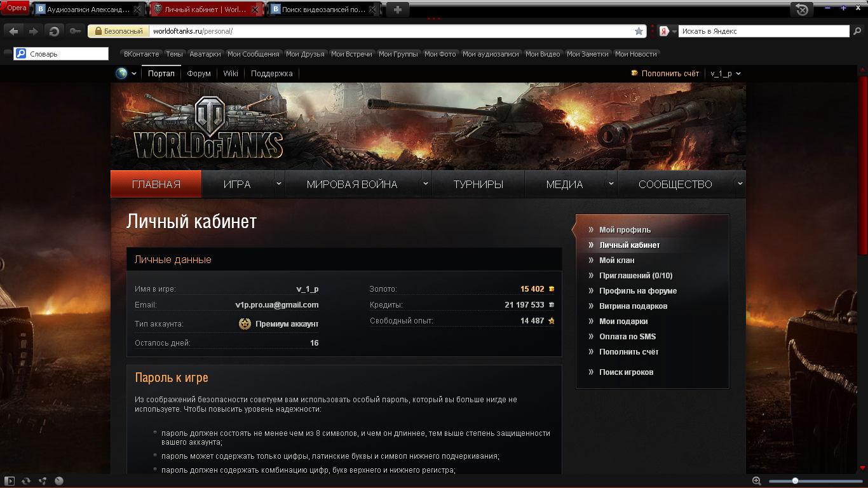Image resolution: width=868 pixels, height=488 pixels.
Task: Click the premium account medal icon
Action: click(x=245, y=323)
